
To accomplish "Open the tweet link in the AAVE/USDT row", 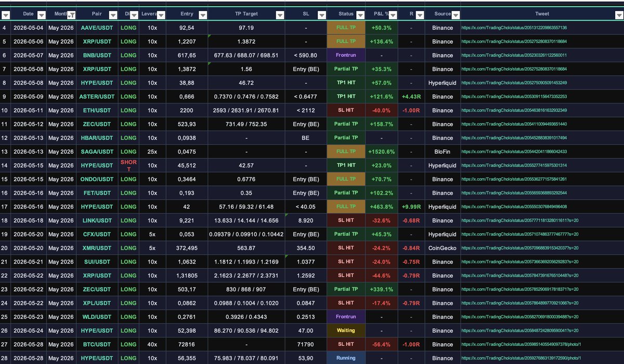I will (514, 28).
